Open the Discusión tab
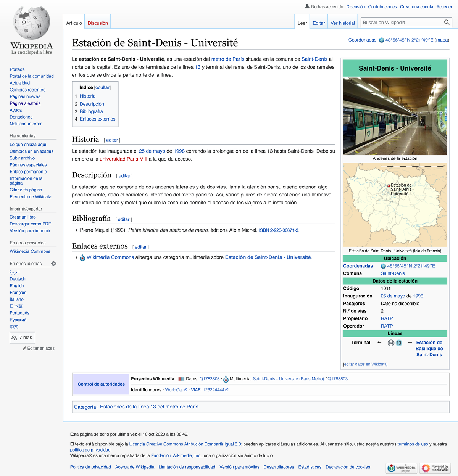This screenshot has width=458, height=476. pyautogui.click(x=97, y=23)
